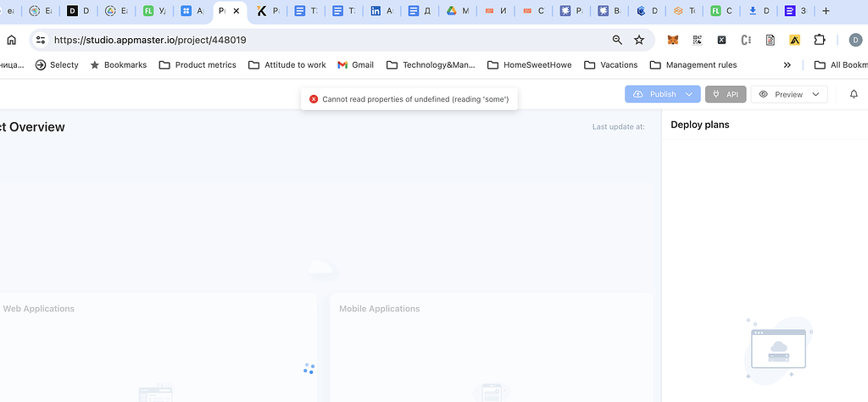Bookmark this page with the star icon

click(x=639, y=40)
